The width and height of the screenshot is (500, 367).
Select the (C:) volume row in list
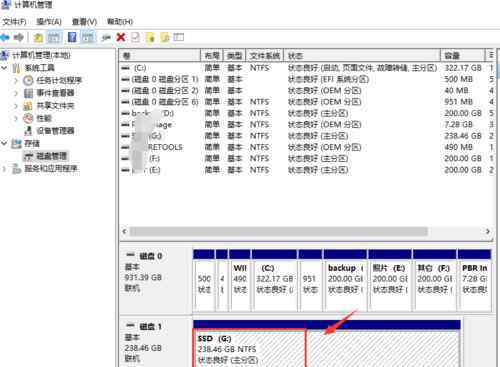(307, 68)
